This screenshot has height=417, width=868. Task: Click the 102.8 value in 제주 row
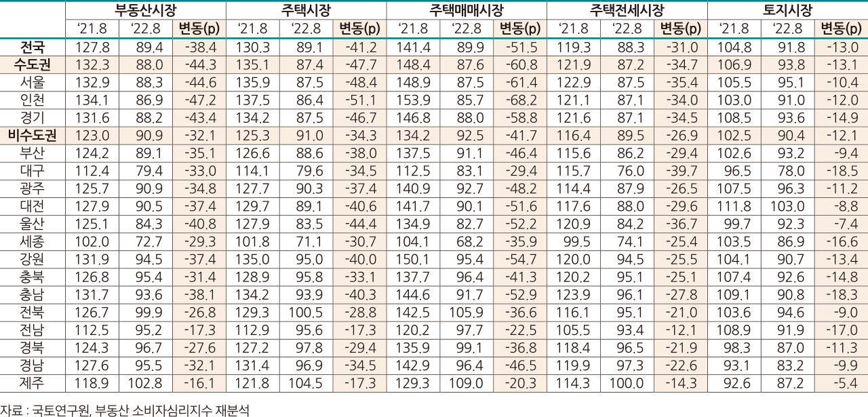[145, 382]
